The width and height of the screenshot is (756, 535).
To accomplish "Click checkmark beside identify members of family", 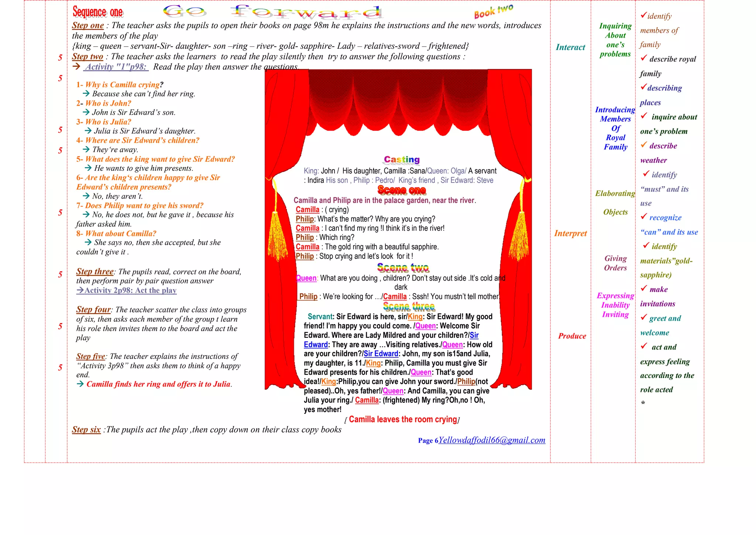I will pyautogui.click(x=643, y=15).
